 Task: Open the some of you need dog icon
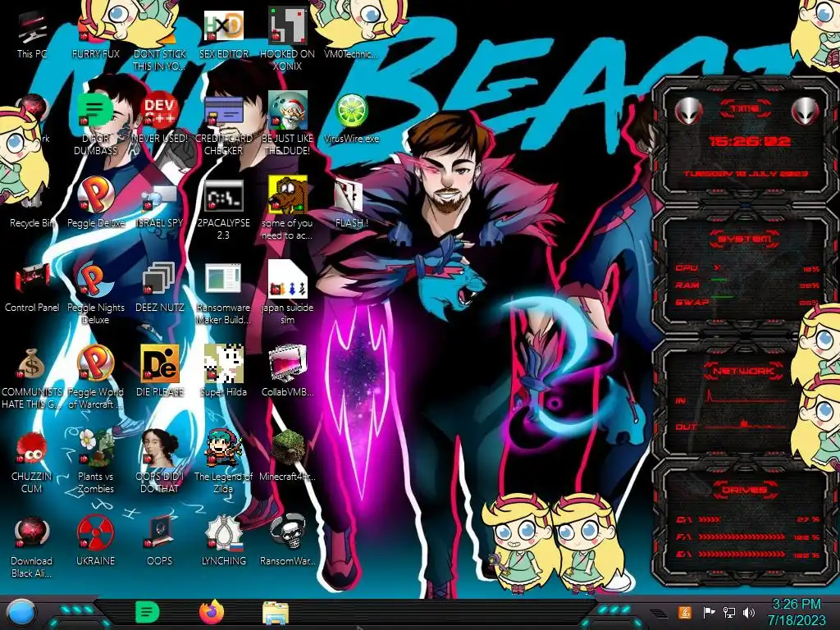(287, 209)
